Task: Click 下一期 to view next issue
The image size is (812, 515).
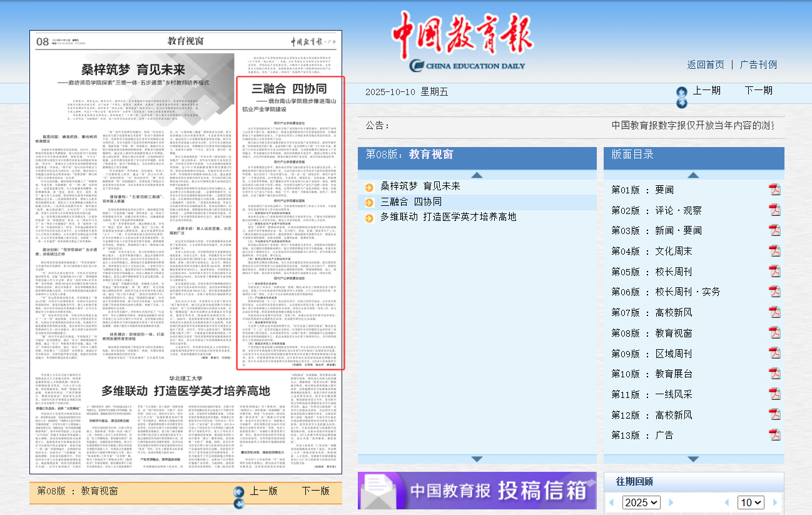Action: click(758, 90)
